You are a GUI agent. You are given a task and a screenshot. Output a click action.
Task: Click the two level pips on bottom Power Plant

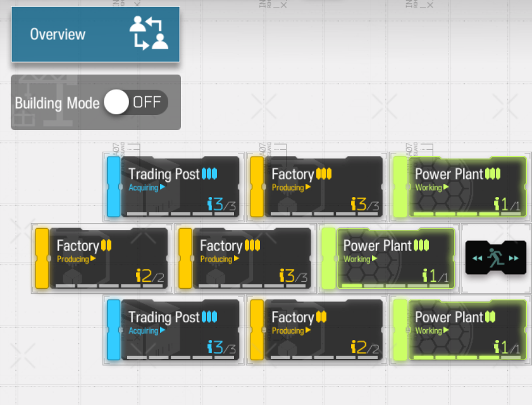(x=490, y=317)
